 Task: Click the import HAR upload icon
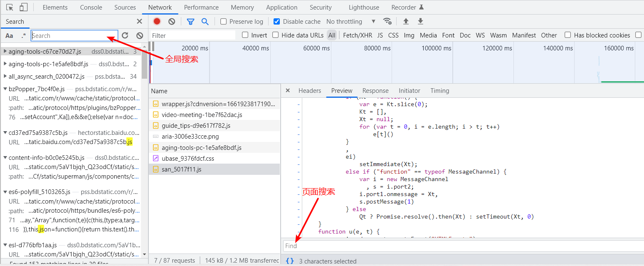(x=406, y=21)
